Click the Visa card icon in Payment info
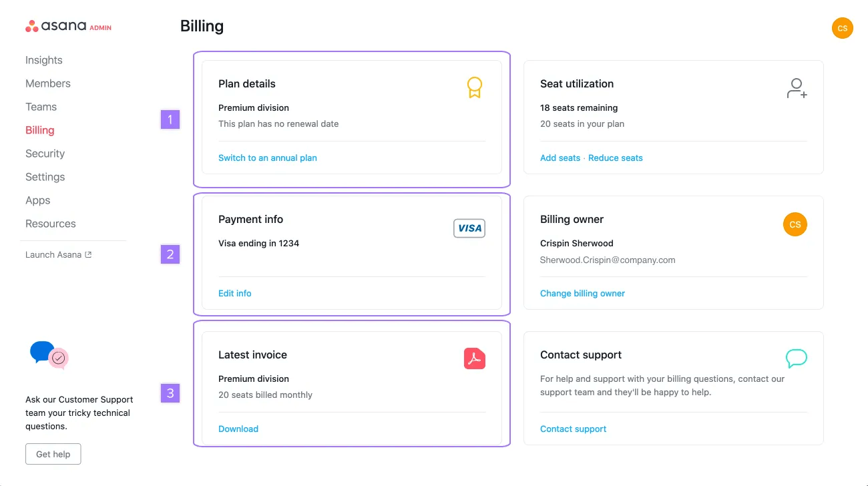Screen dimensions: 868x486 [469, 228]
